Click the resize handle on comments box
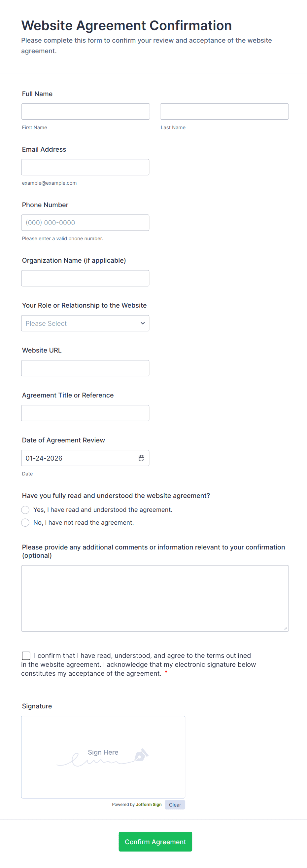Image resolution: width=307 pixels, height=868 pixels. click(286, 627)
